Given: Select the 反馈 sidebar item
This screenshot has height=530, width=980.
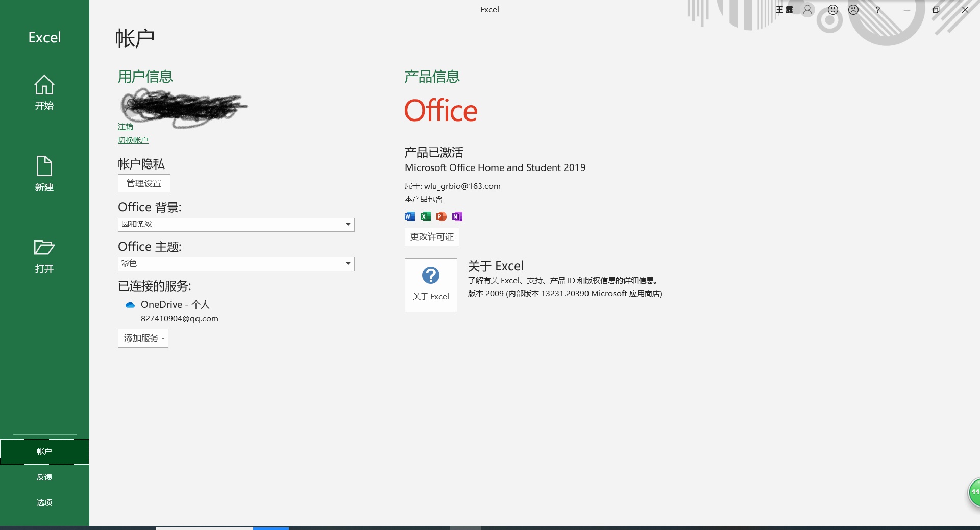Looking at the screenshot, I should 44,477.
